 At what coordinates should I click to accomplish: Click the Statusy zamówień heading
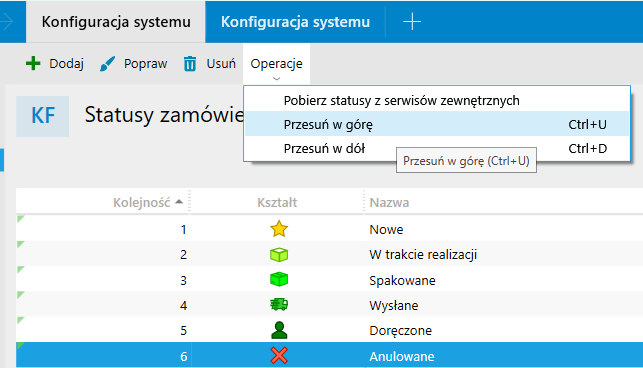tap(164, 115)
